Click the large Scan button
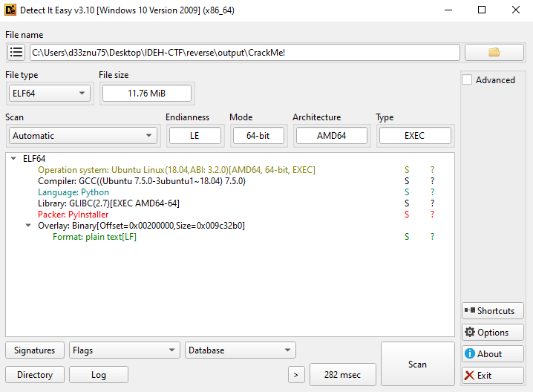 [417, 364]
